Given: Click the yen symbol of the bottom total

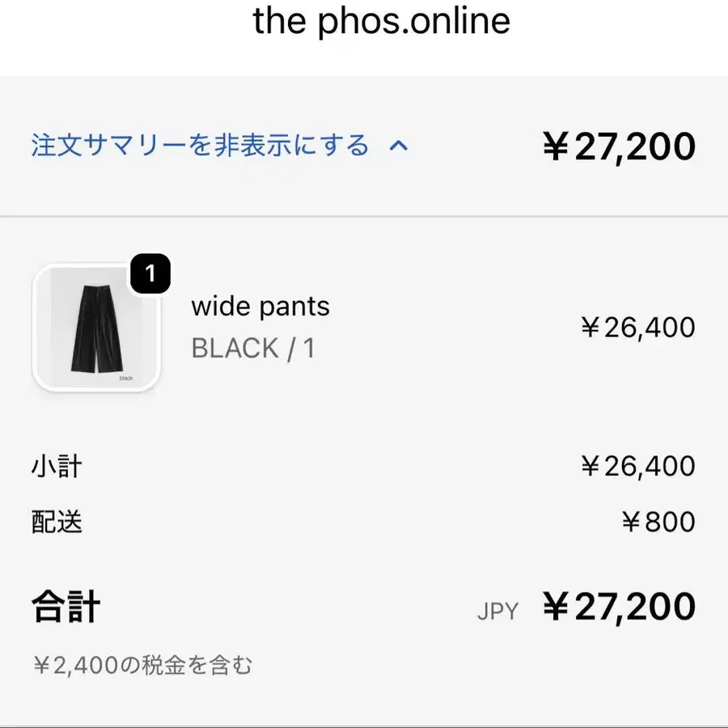Looking at the screenshot, I should [x=557, y=607].
